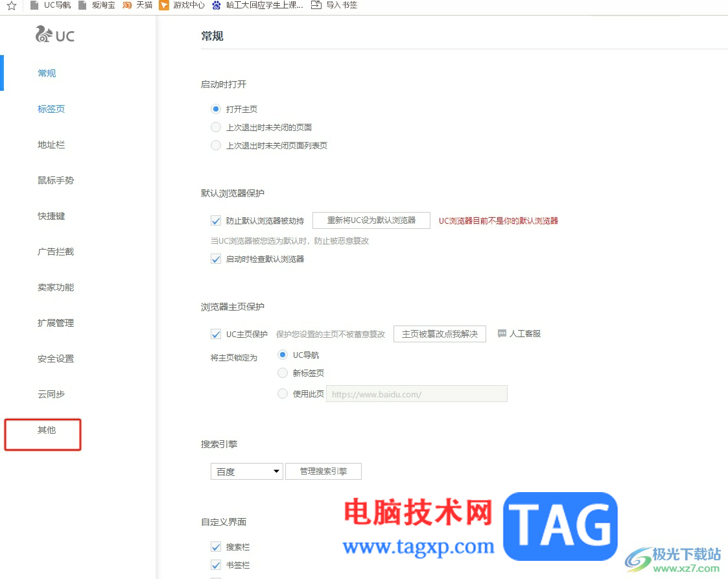Image resolution: width=728 pixels, height=579 pixels.
Task: Lock homepage to 新标签页 radio
Action: [283, 373]
